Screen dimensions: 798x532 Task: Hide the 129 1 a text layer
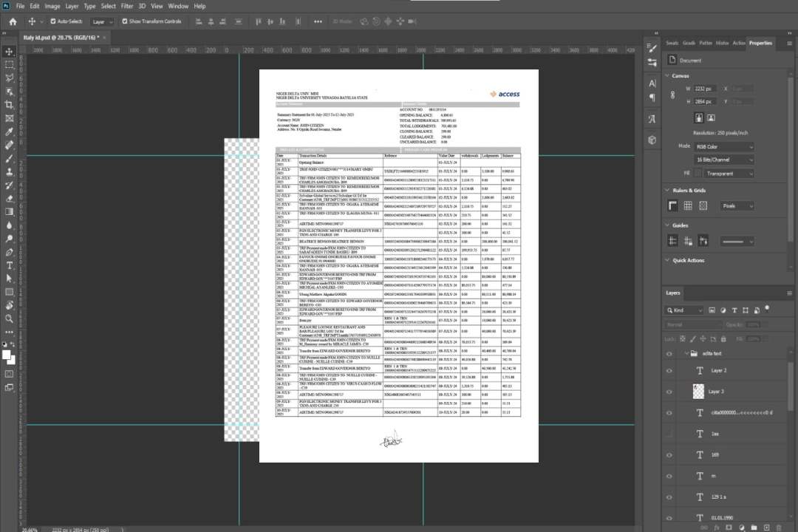(x=669, y=497)
